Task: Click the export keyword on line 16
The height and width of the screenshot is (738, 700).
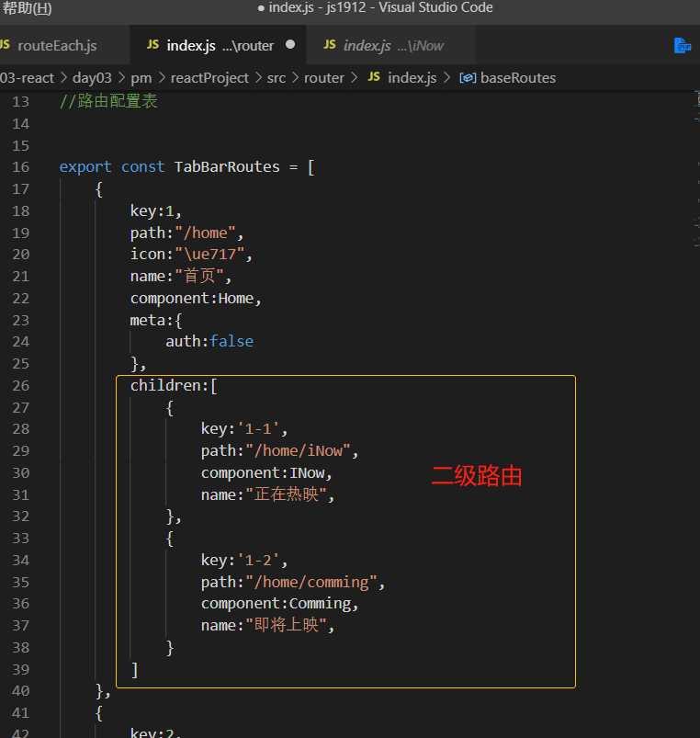Action: point(85,167)
